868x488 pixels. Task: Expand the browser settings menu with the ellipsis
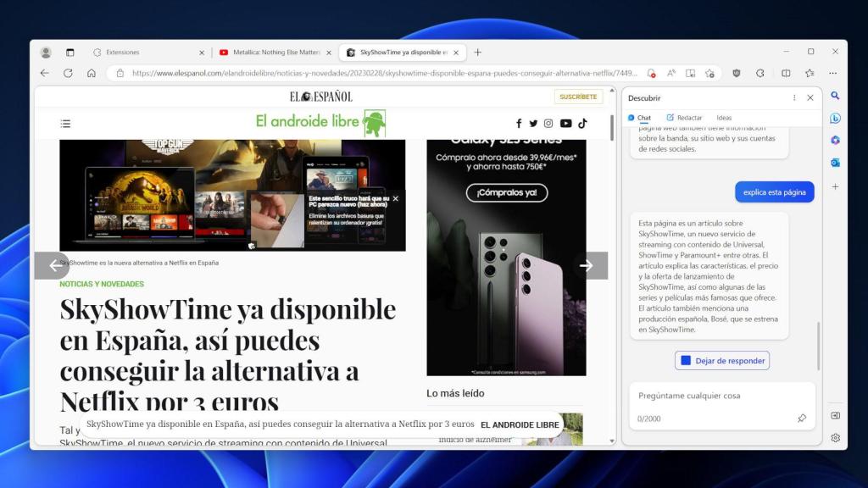[x=832, y=74]
